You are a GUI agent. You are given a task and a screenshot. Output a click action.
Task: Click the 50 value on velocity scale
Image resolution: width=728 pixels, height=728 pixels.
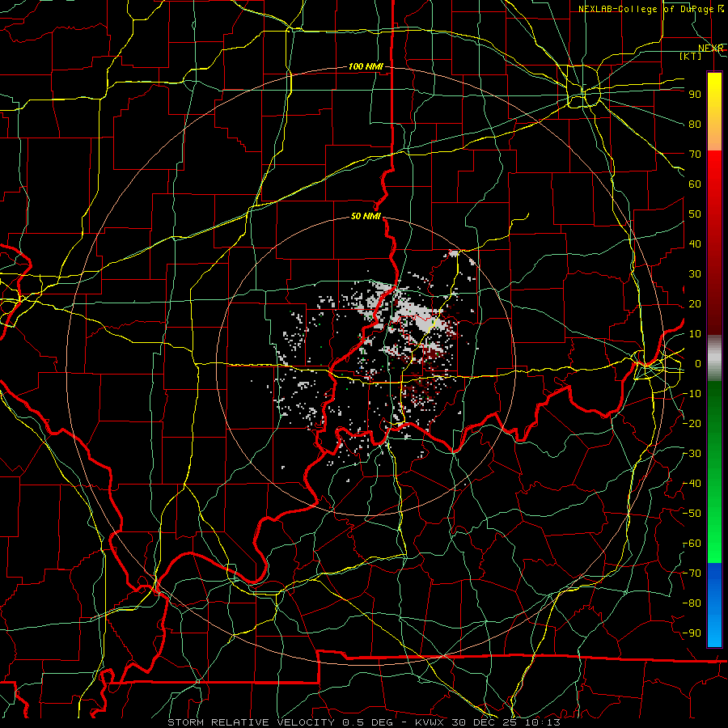695,214
